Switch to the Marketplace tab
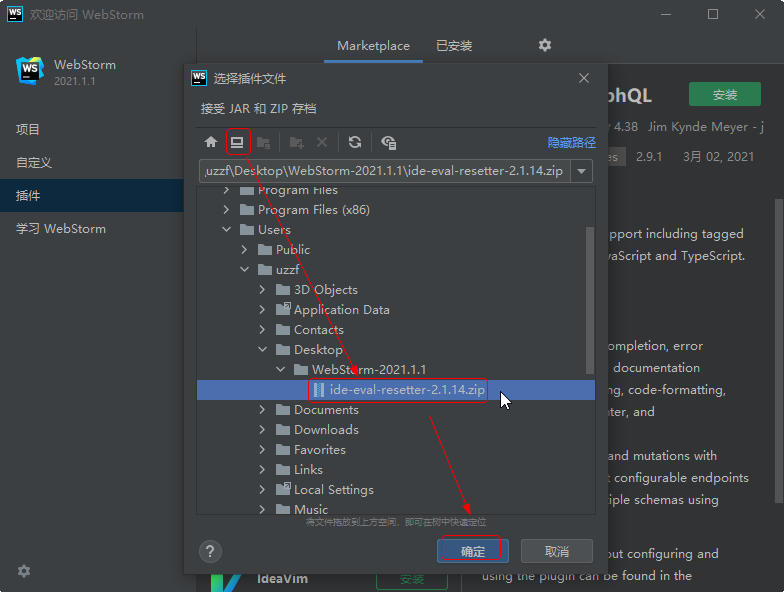This screenshot has height=592, width=784. pyautogui.click(x=373, y=46)
